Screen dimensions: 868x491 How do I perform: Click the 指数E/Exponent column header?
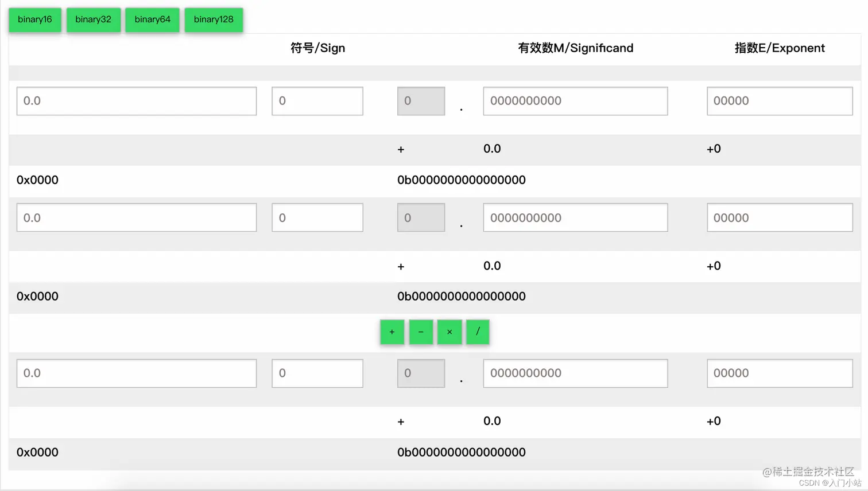click(x=780, y=48)
